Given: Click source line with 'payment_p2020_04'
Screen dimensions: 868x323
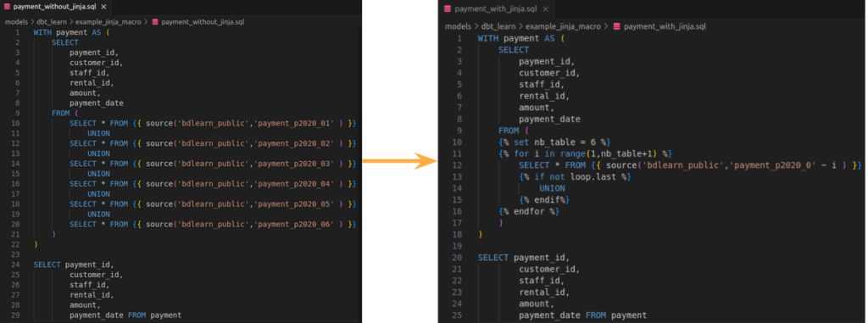Looking at the screenshot, I should (x=213, y=184).
